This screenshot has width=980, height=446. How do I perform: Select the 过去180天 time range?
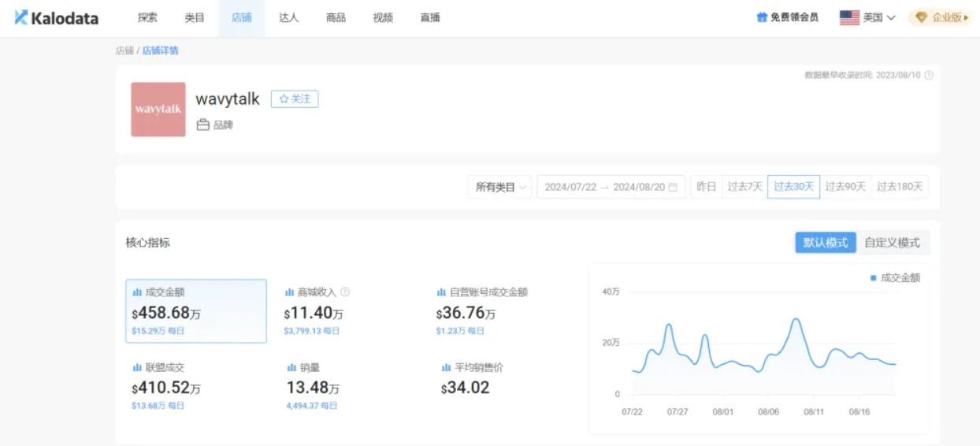[900, 187]
